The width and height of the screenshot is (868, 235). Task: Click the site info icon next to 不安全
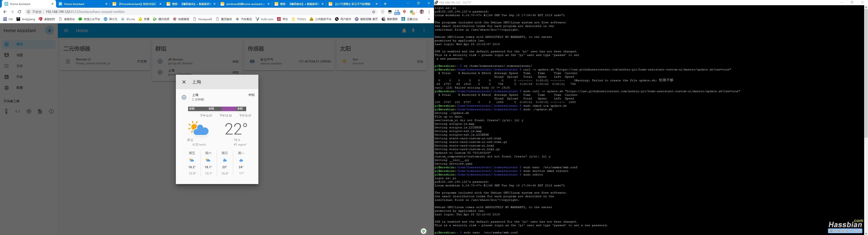pyautogui.click(x=28, y=12)
